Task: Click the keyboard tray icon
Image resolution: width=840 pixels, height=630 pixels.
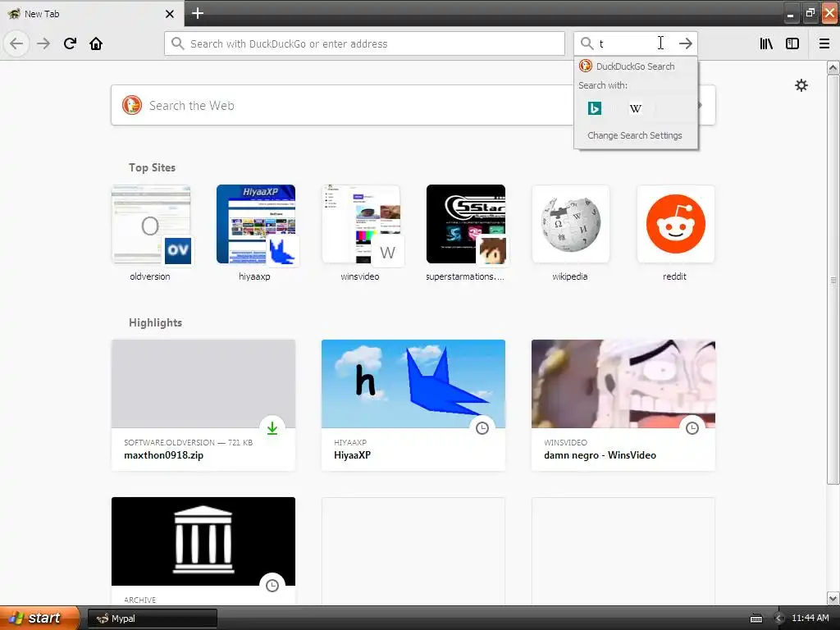Action: (756, 619)
